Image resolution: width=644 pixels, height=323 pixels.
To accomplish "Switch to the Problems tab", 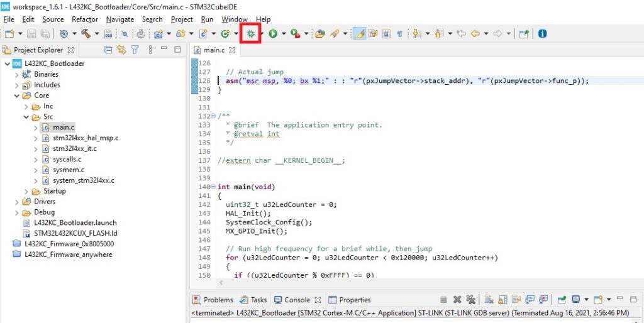I will point(213,300).
